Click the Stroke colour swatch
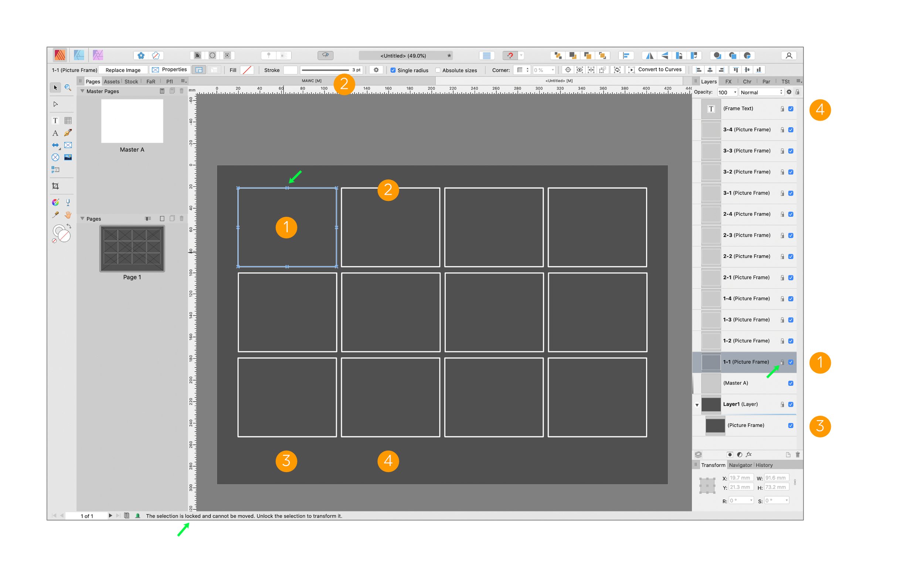 tap(290, 70)
